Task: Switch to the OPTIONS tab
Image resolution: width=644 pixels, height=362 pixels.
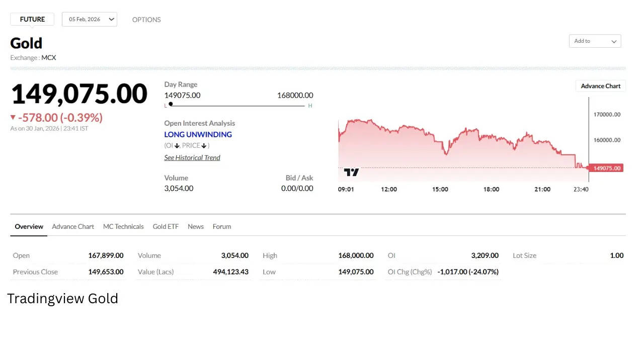Action: click(146, 20)
